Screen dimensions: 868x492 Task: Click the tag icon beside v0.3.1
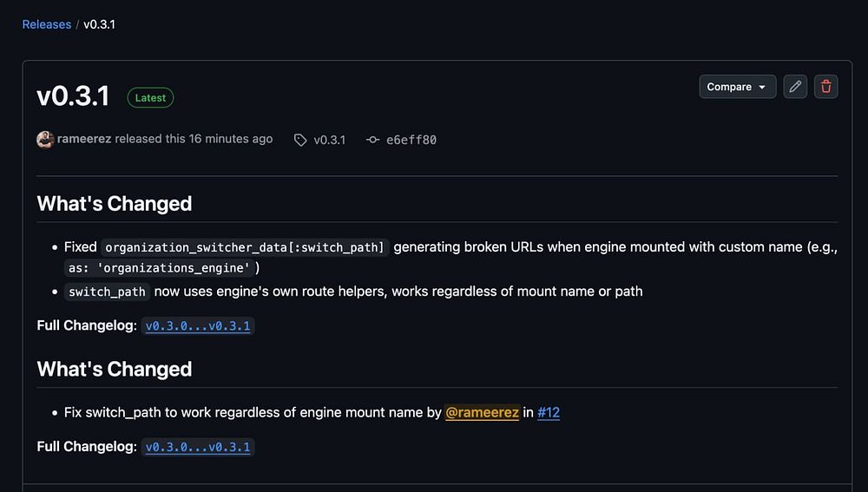300,140
